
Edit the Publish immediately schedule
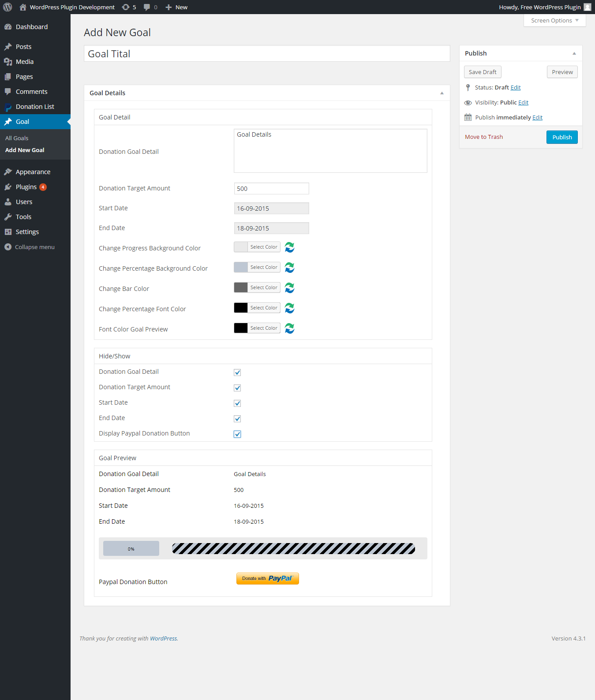[x=537, y=118]
